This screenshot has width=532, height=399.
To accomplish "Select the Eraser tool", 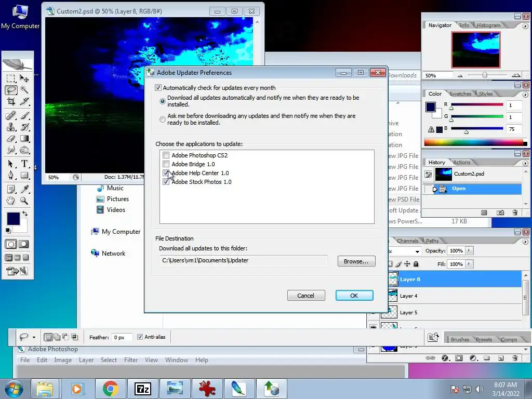I will [11, 138].
